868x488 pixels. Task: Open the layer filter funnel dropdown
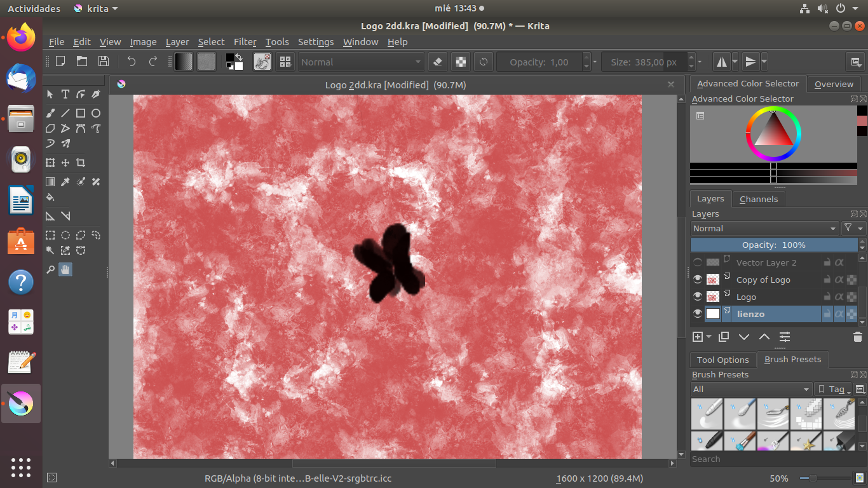click(853, 228)
